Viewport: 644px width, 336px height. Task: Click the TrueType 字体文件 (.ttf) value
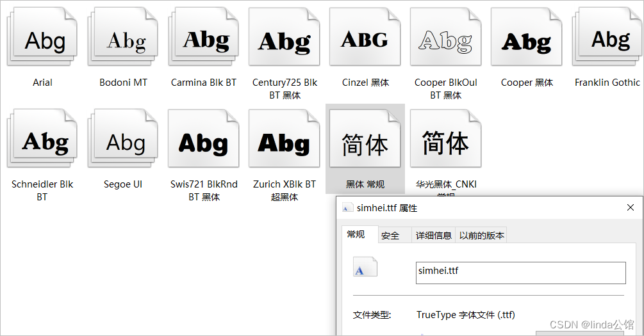coord(466,315)
